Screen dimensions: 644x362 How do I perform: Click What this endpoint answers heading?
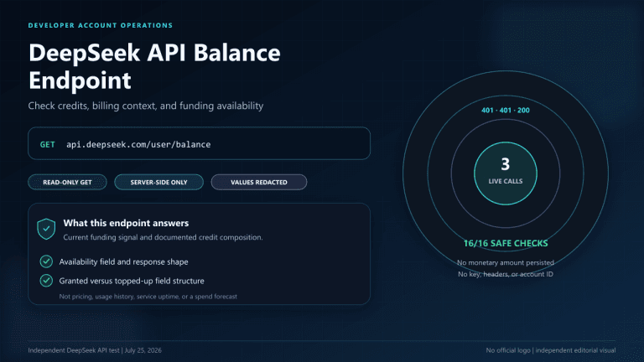click(x=126, y=223)
